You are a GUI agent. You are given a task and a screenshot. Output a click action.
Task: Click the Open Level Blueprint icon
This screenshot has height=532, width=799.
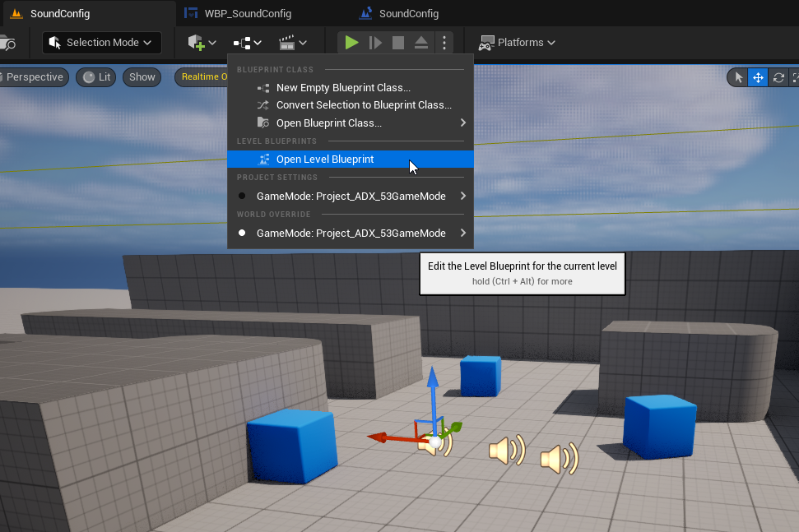click(263, 160)
